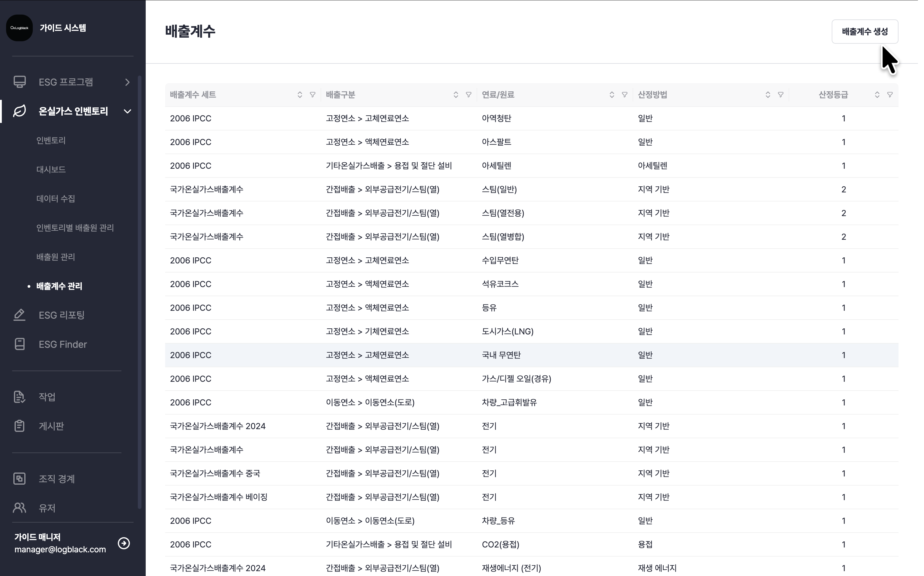Open ESG Finder from sidebar
The height and width of the screenshot is (576, 924).
[x=63, y=344]
